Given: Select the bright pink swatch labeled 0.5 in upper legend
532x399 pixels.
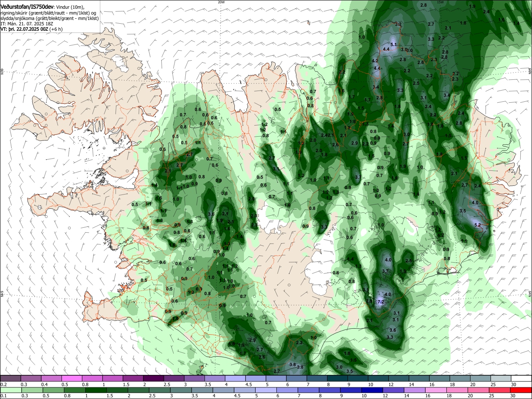Looking at the screenshot, I should click(x=72, y=379).
